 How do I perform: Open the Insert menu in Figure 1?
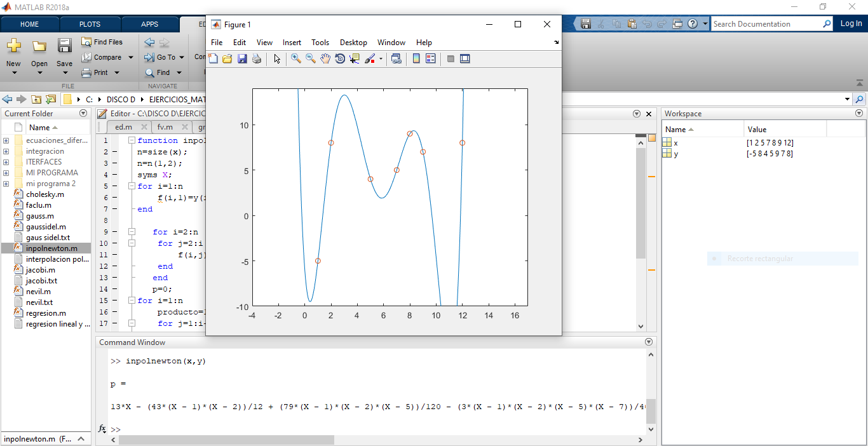click(x=292, y=42)
